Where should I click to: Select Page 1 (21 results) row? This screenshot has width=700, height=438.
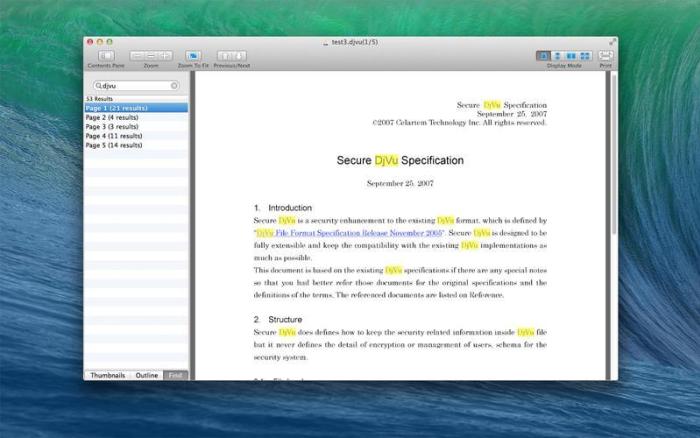[x=136, y=108]
